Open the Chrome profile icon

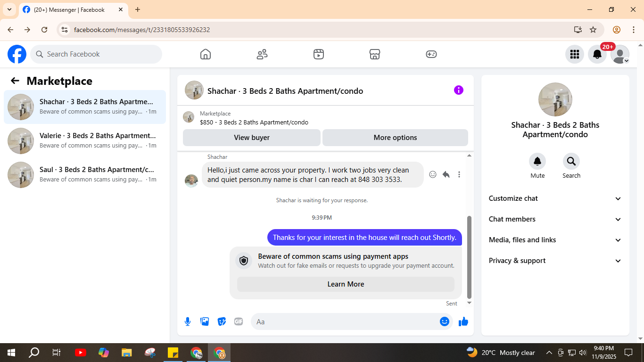[617, 30]
